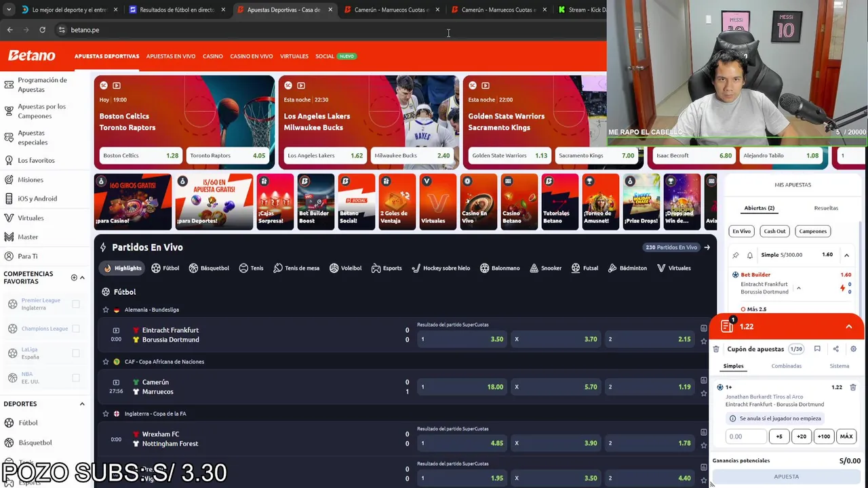Favorite the Alemania - Bundesliga league
This screenshot has height=488, width=868.
(106, 310)
